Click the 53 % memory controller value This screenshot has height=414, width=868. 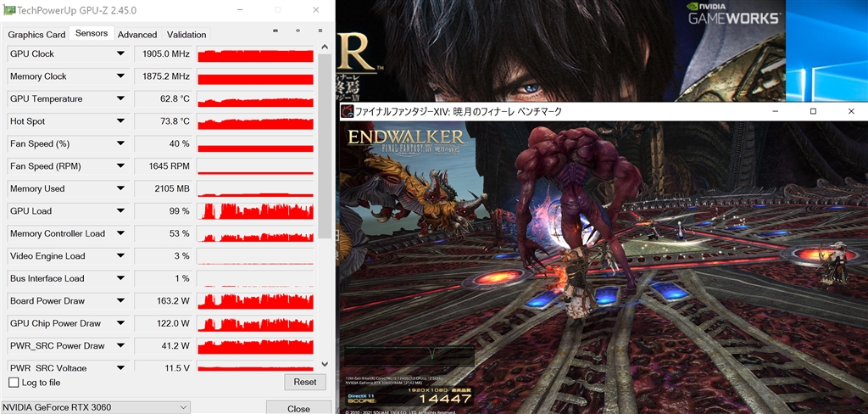180,233
